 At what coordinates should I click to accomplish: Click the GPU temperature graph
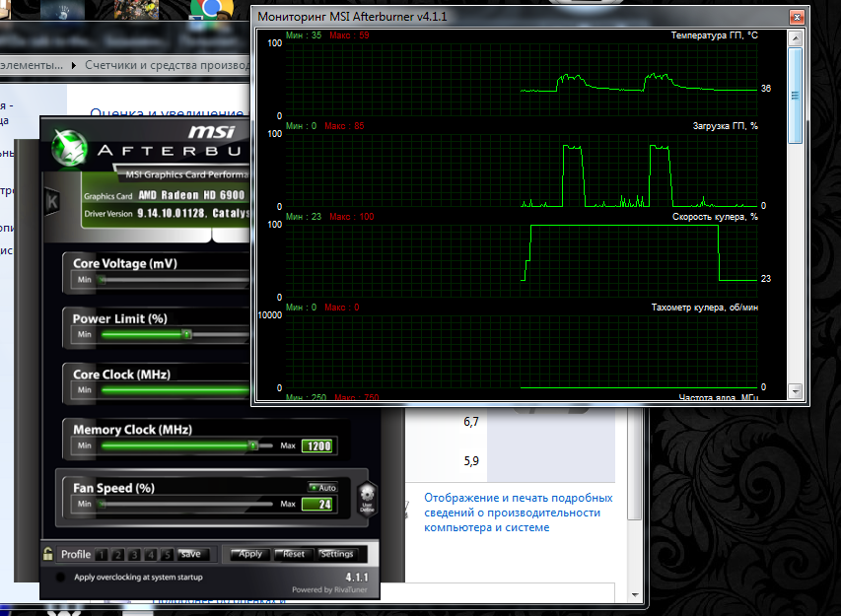pyautogui.click(x=522, y=79)
